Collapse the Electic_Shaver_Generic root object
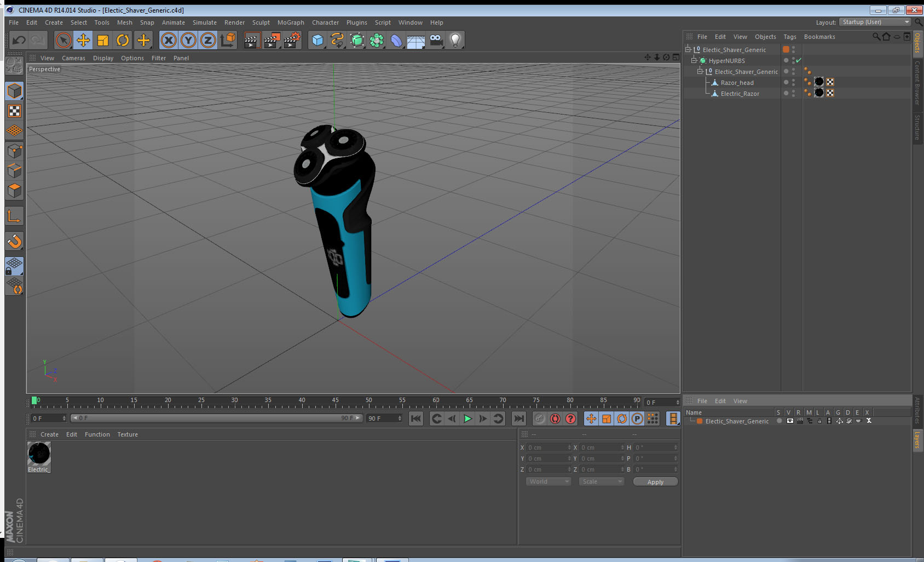 (688, 49)
